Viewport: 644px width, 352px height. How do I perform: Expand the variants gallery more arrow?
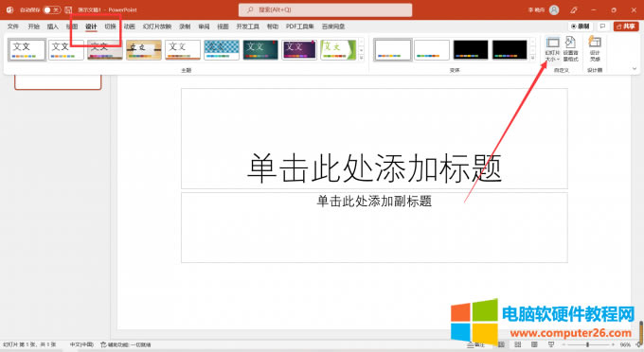click(532, 58)
